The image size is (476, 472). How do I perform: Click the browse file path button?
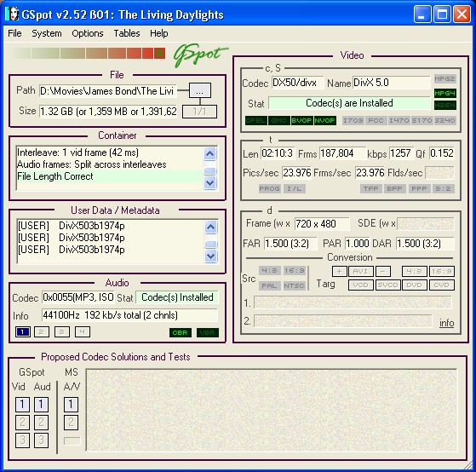[200, 91]
